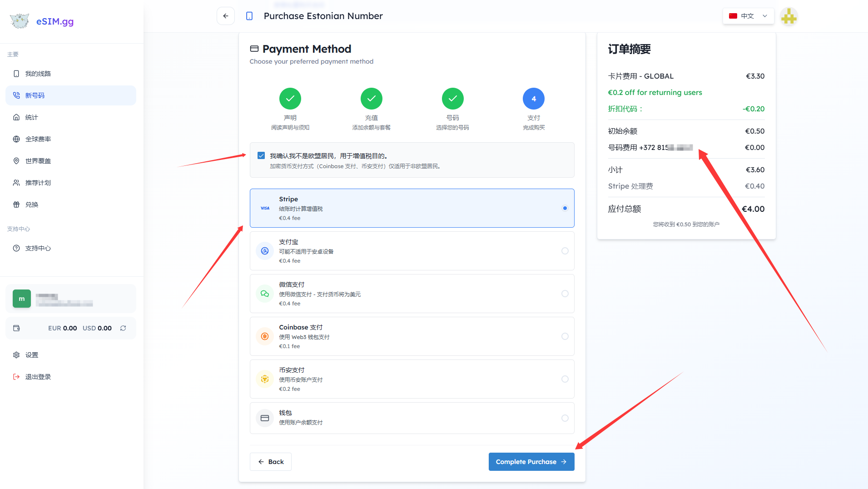Select the Coinbase 支付 radio button
The height and width of the screenshot is (489, 868).
pos(565,336)
